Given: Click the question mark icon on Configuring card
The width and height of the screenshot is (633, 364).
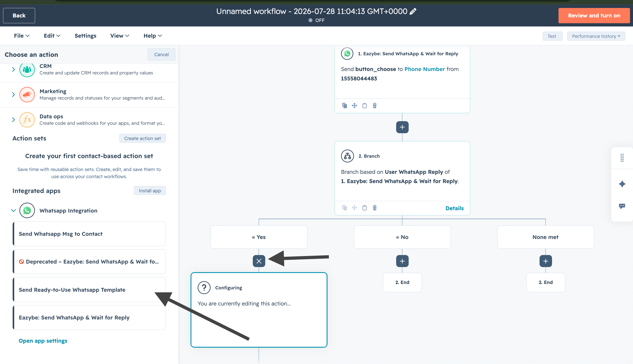Looking at the screenshot, I should 204,287.
